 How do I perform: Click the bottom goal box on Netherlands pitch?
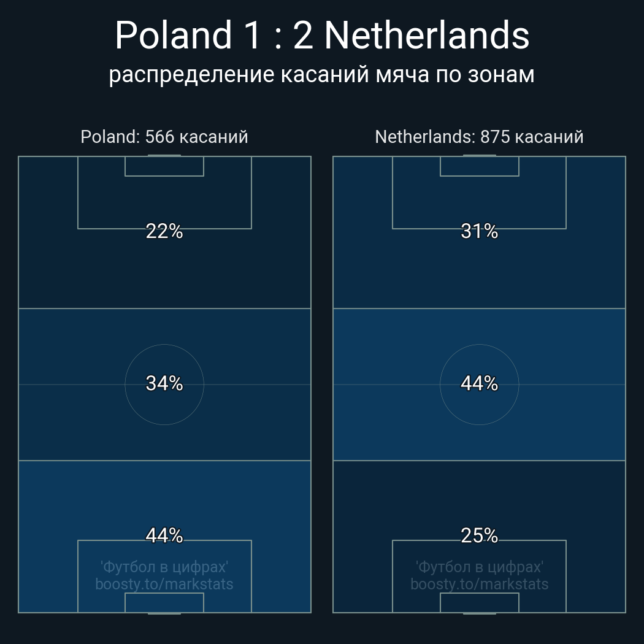point(479,602)
